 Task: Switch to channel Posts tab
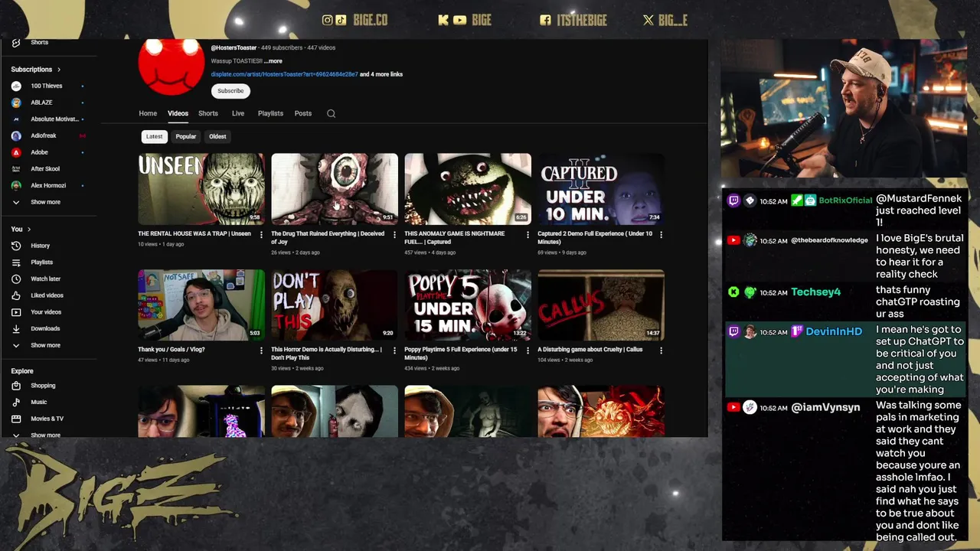(303, 113)
